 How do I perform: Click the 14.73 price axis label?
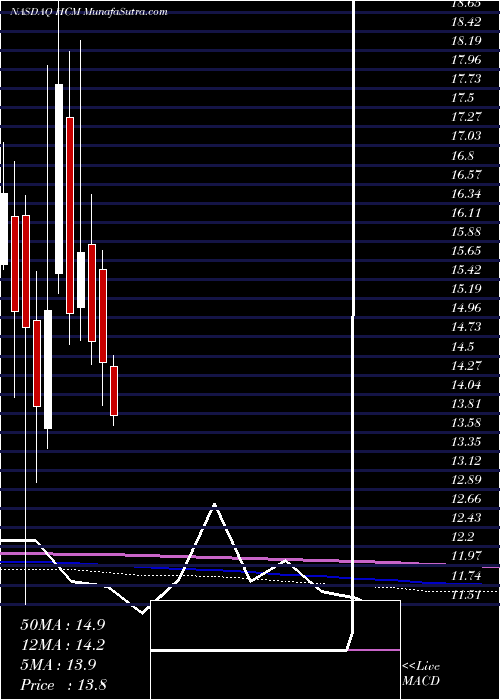466,327
